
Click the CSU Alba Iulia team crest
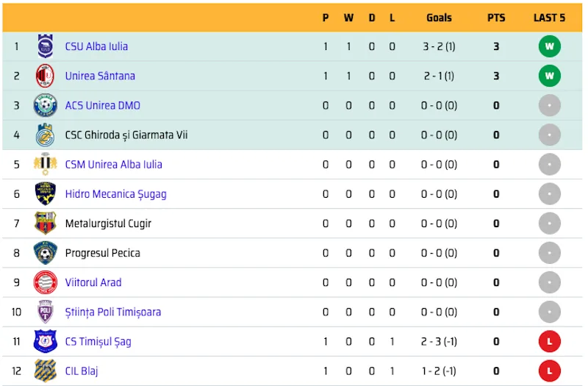click(46, 46)
